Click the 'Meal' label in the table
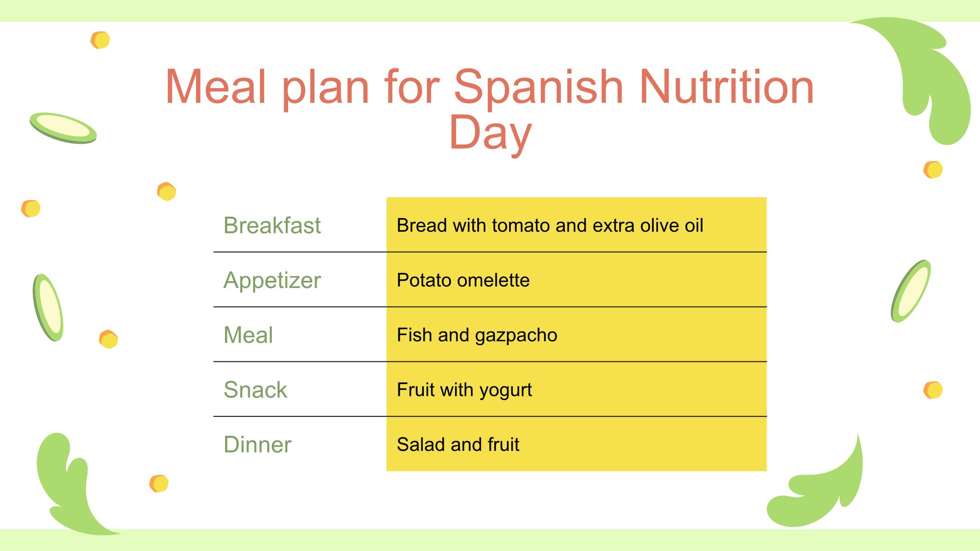Screen dimensions: 980x551 pos(248,335)
